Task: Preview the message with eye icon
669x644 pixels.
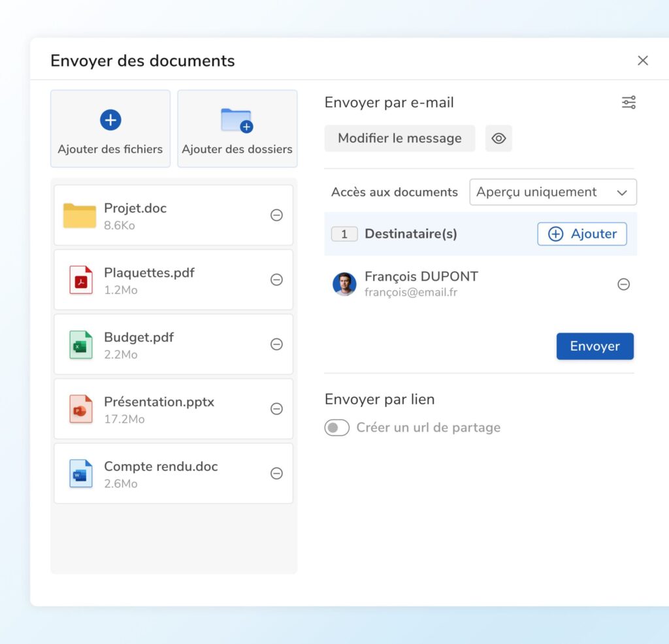Action: tap(498, 138)
